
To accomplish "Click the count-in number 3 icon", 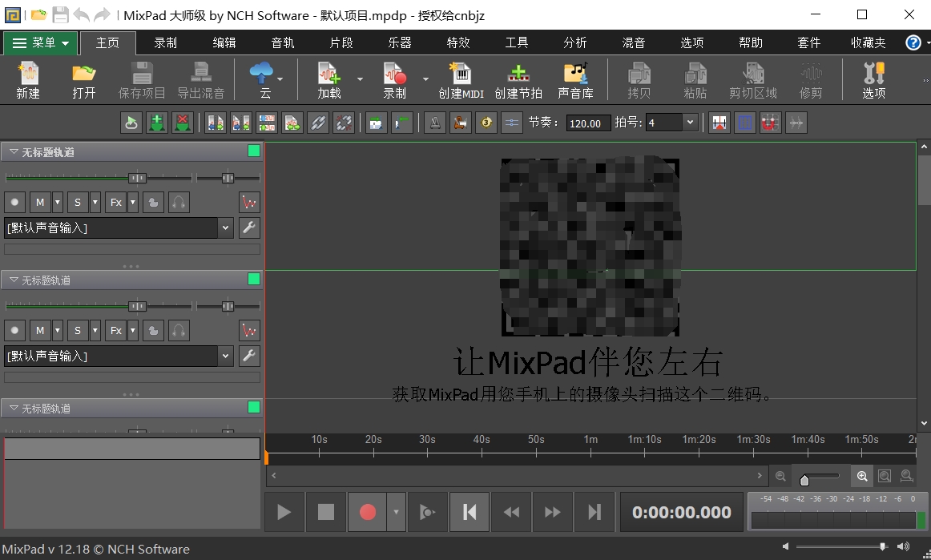I will click(x=486, y=123).
